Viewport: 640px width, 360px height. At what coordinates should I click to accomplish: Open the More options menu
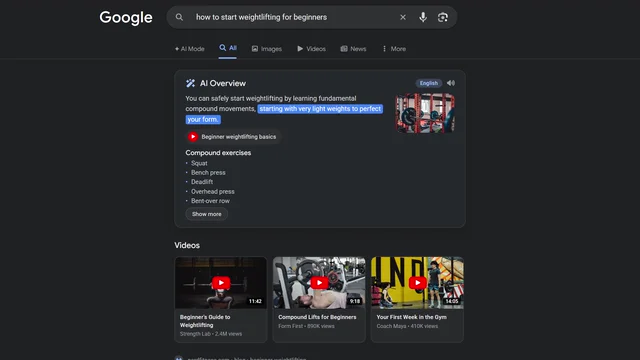tap(394, 49)
